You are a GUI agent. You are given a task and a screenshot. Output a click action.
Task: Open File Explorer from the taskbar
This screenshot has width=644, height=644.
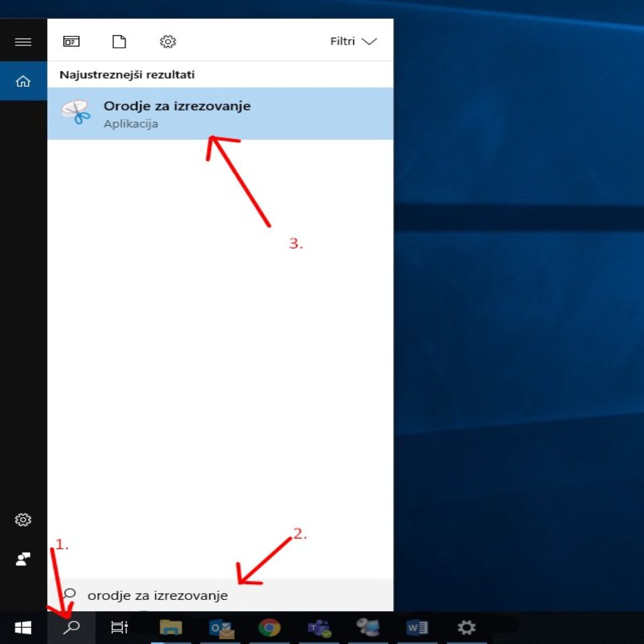170,628
